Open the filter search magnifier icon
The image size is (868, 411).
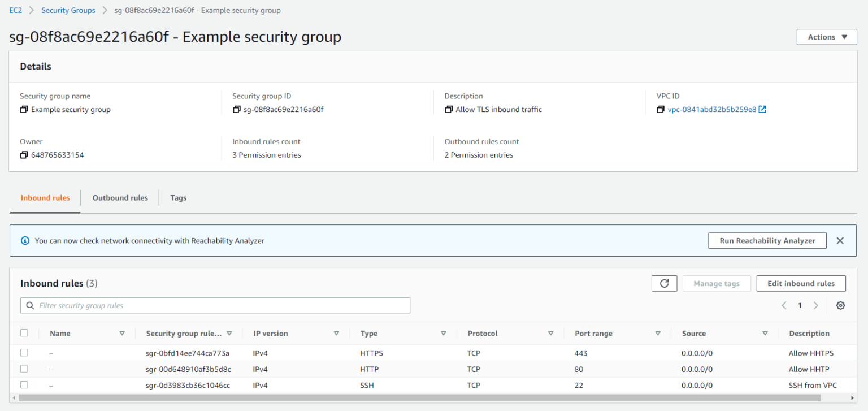click(30, 305)
